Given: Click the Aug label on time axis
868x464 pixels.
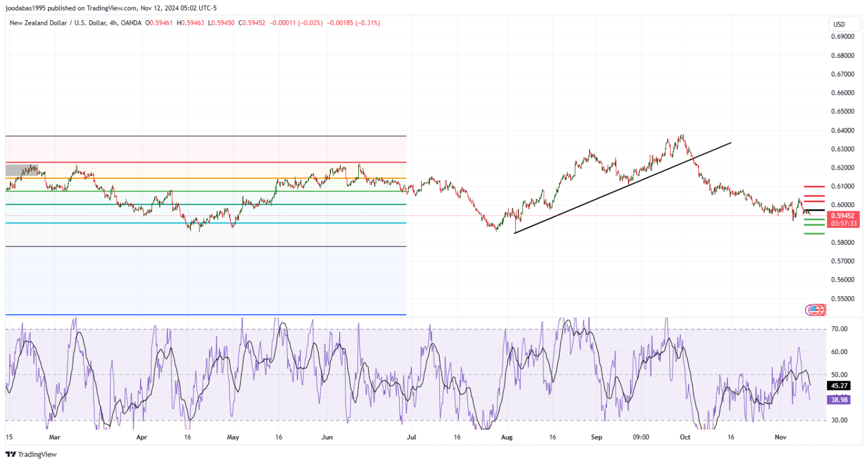Looking at the screenshot, I should pos(507,438).
